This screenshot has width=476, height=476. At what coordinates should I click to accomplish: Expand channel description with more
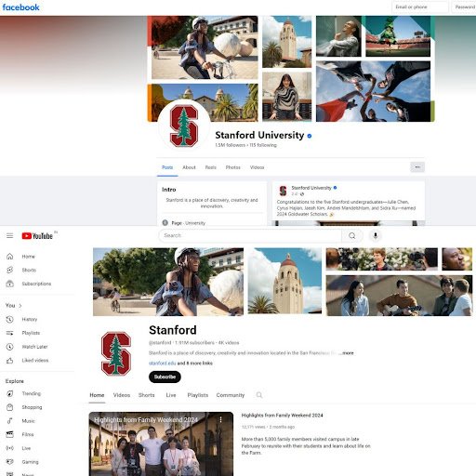[x=347, y=353]
